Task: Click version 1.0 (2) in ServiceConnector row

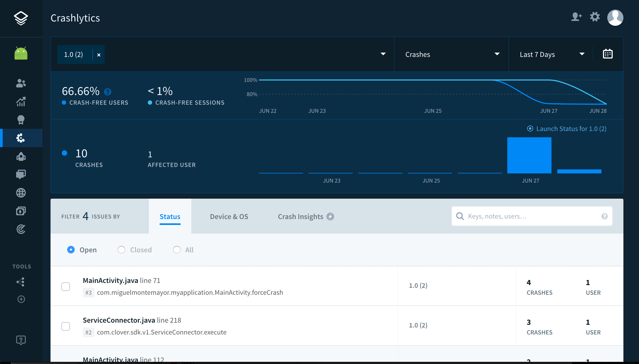Action: [418, 325]
